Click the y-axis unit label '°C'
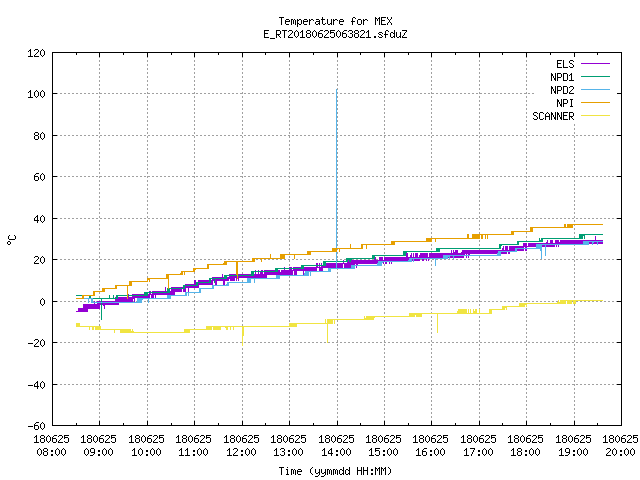Image resolution: width=640 pixels, height=480 pixels. [x=11, y=240]
